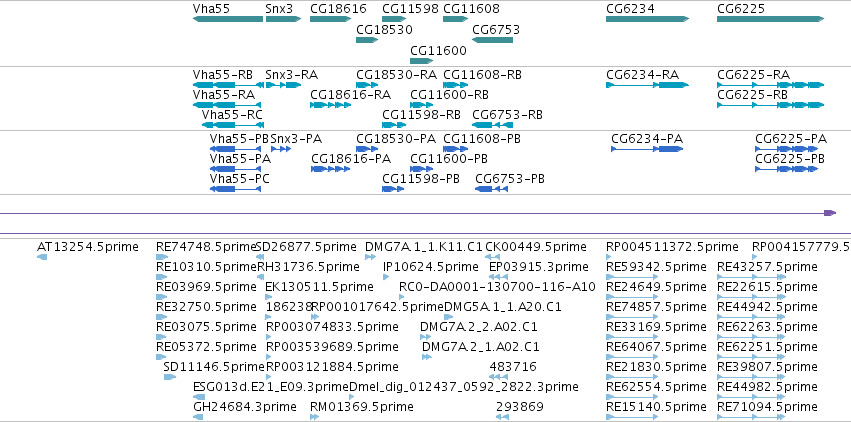
Task: Click protein CG6234-PA label
Action: pyautogui.click(x=647, y=139)
